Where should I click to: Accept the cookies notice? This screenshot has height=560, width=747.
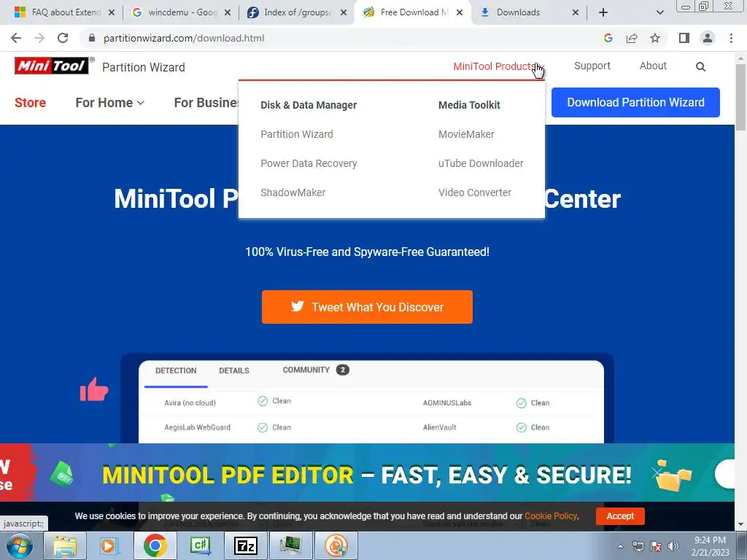click(x=620, y=516)
